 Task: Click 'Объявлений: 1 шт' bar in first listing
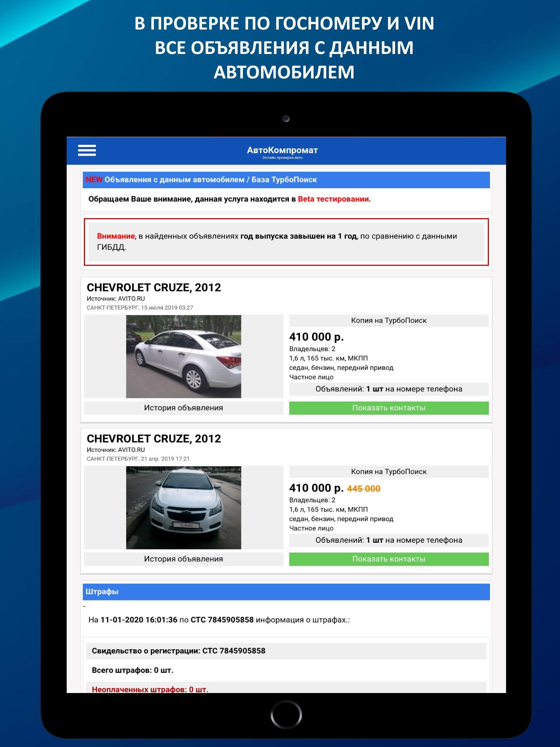389,389
